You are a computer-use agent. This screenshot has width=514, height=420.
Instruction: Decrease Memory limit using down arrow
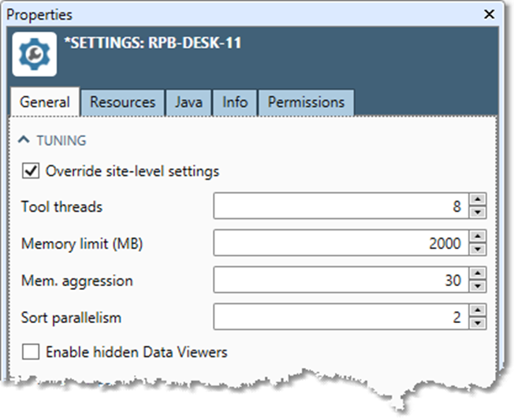click(x=477, y=249)
